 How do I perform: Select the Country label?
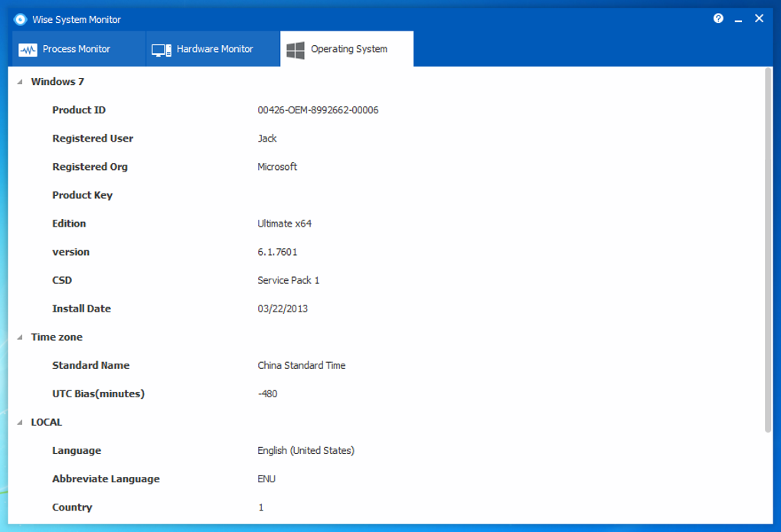pyautogui.click(x=72, y=508)
